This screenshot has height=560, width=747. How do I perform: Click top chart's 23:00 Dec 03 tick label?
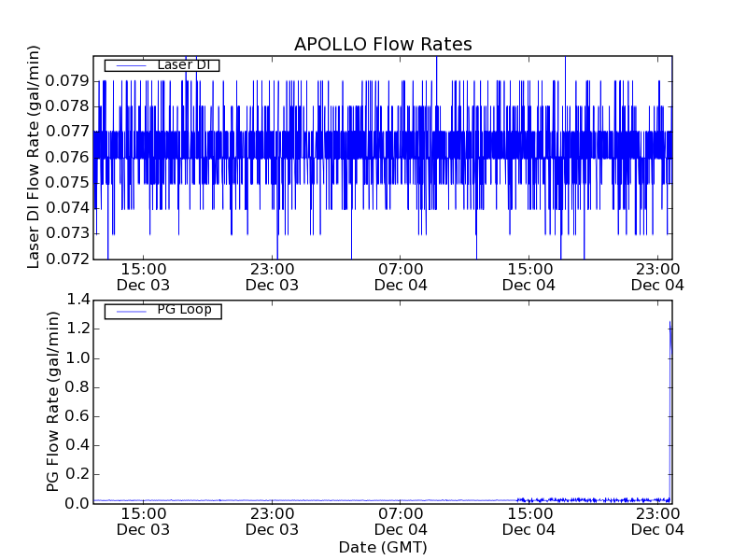pyautogui.click(x=272, y=276)
